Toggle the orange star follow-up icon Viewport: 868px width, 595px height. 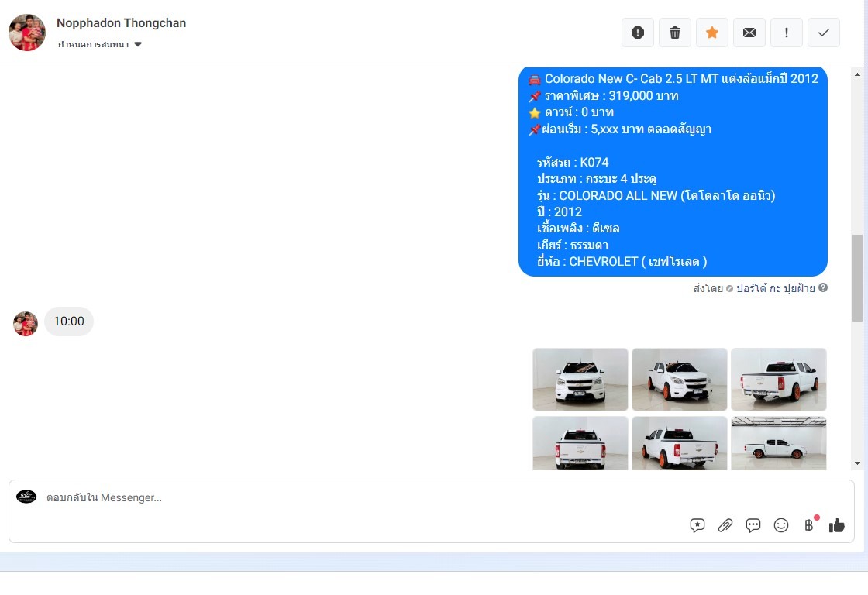pyautogui.click(x=712, y=33)
